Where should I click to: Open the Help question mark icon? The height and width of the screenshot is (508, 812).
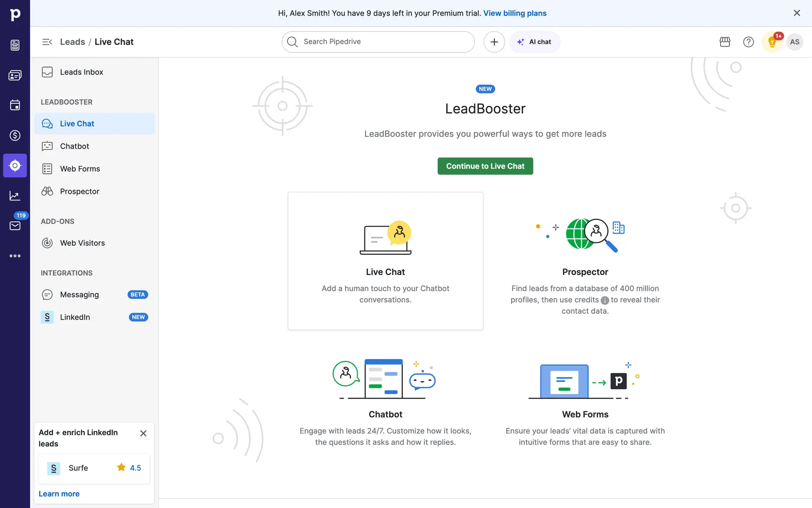[x=749, y=42]
